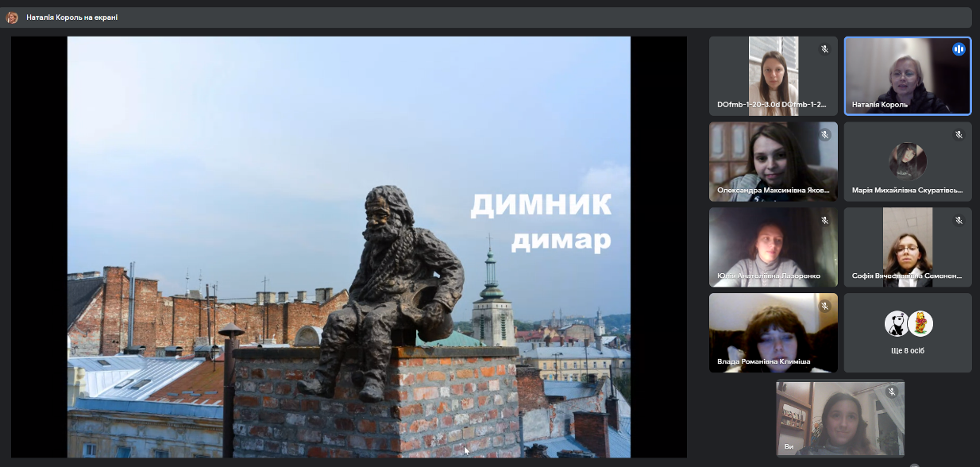This screenshot has height=467, width=980.
Task: Click the shared presentation slide with ДИМНИК
Action: coord(349,247)
